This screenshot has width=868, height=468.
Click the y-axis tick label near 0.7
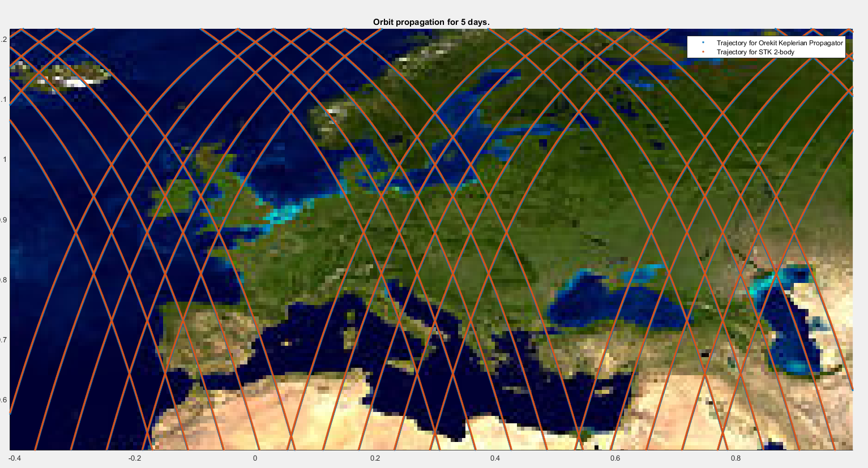tap(4, 340)
